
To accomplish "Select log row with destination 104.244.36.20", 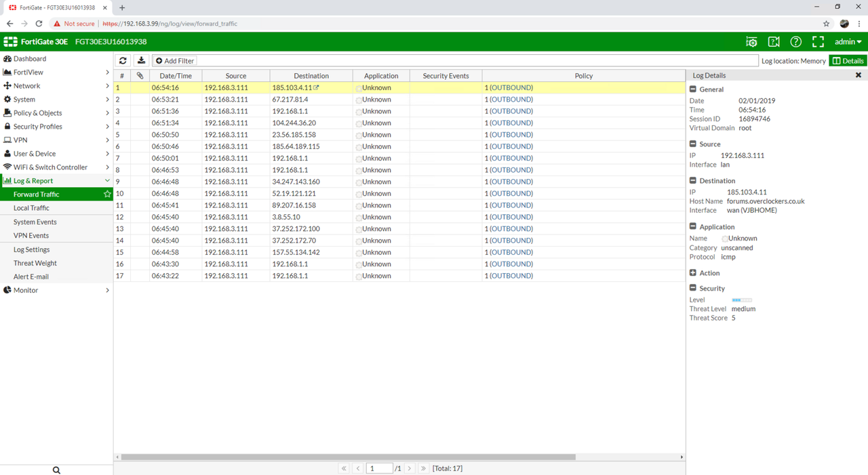I will 399,123.
